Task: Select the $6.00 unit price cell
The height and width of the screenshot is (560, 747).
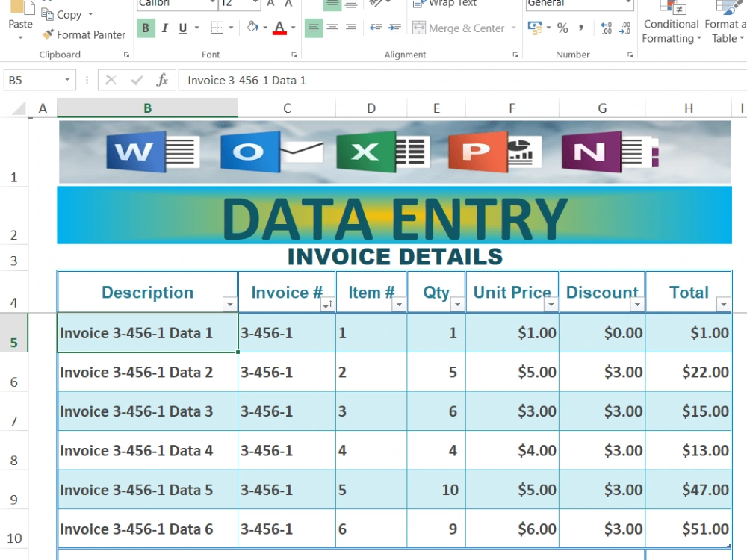Action: point(512,529)
